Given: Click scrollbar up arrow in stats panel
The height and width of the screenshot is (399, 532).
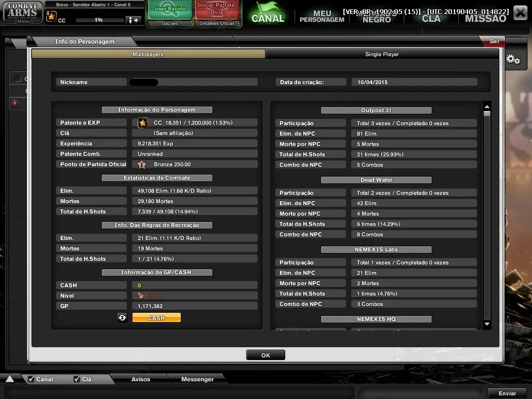Looking at the screenshot, I should [x=487, y=107].
